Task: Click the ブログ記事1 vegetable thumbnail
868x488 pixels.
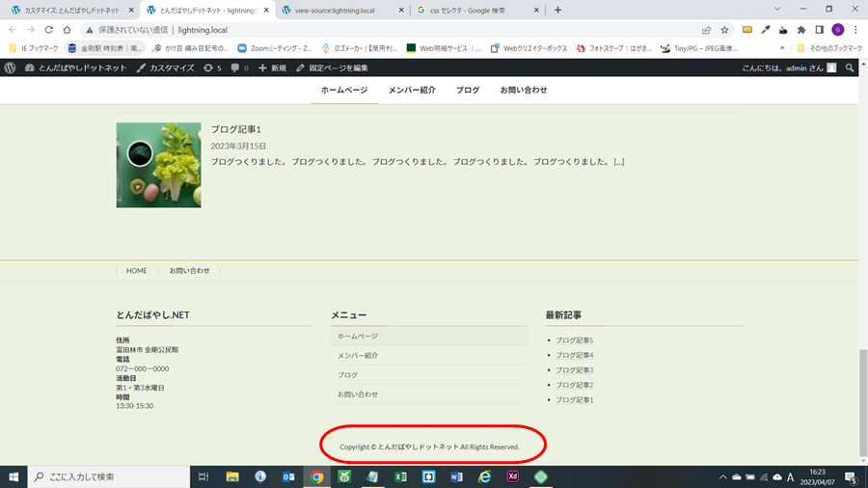Action: click(x=158, y=165)
